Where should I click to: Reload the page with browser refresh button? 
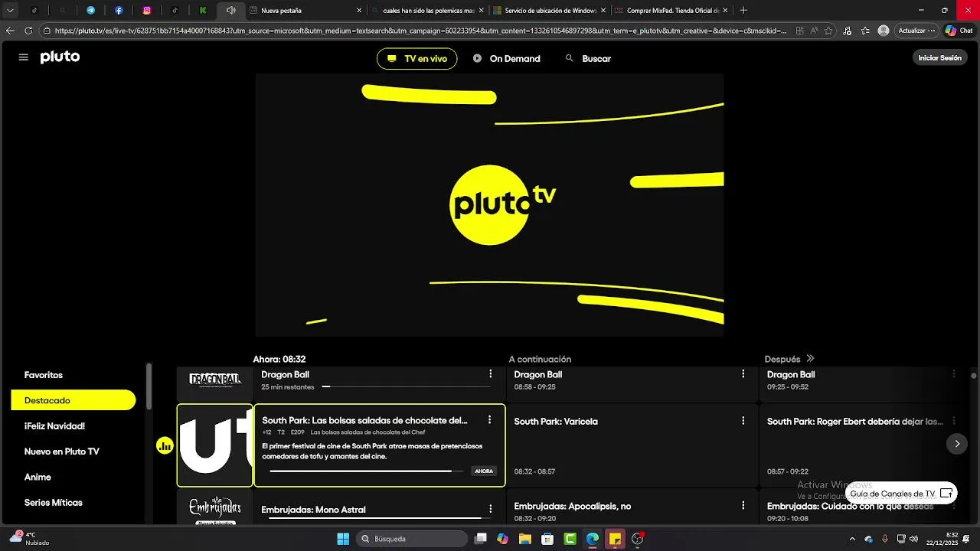pos(28,31)
